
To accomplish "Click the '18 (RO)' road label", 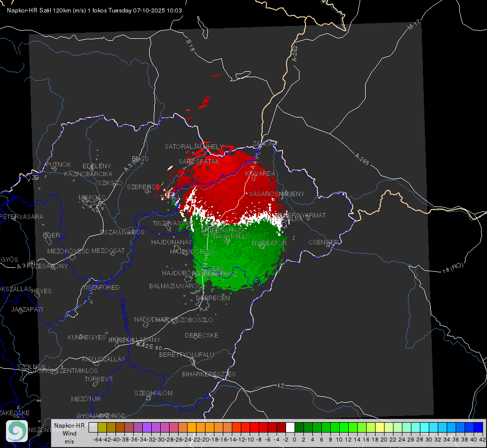I will (453, 268).
